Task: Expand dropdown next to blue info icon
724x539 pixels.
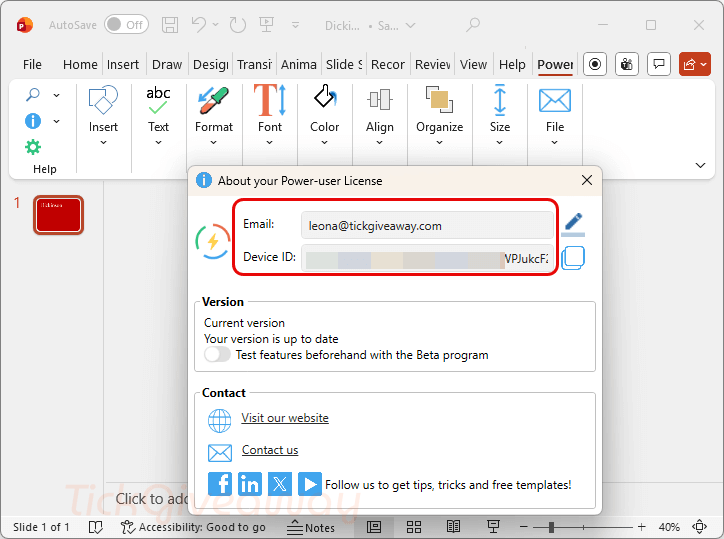Action: pyautogui.click(x=56, y=121)
